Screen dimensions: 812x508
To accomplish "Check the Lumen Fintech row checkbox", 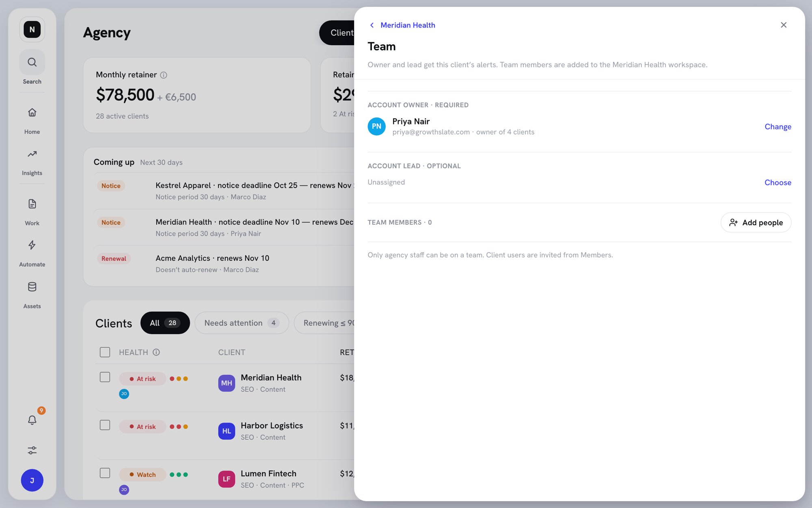I will point(105,473).
